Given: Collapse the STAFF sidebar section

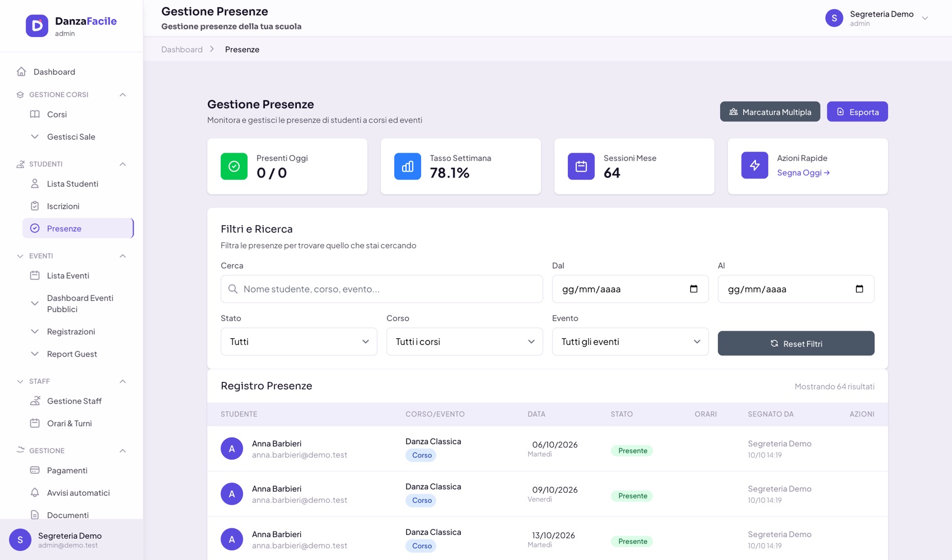Looking at the screenshot, I should 123,381.
